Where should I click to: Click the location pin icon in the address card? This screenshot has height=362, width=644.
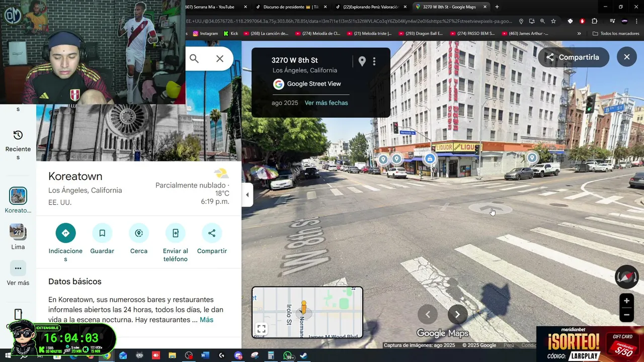pos(362,61)
